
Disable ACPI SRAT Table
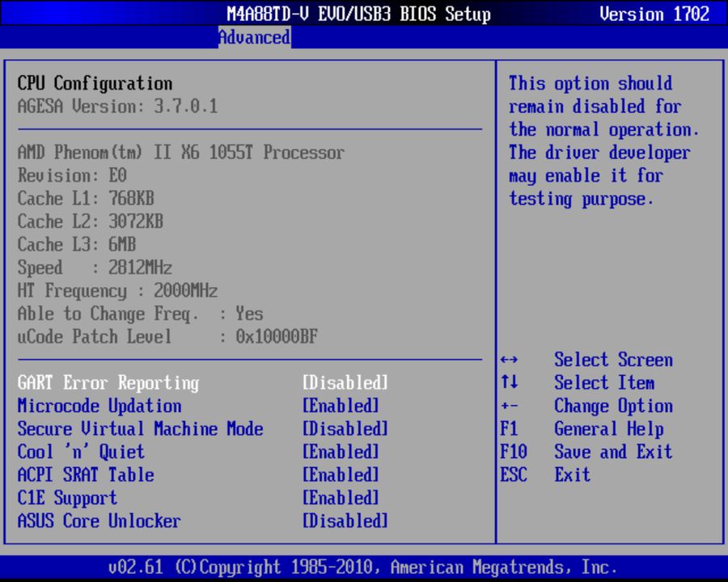click(342, 474)
